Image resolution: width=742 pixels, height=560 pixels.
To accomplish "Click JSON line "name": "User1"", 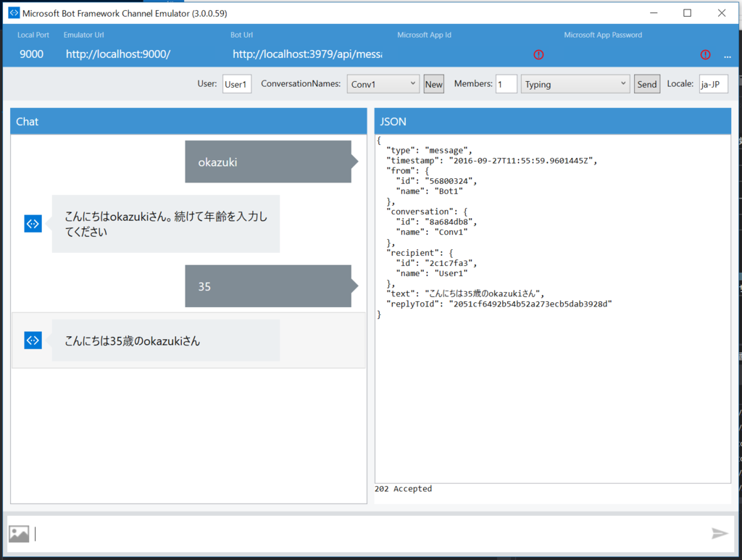I will click(x=432, y=273).
